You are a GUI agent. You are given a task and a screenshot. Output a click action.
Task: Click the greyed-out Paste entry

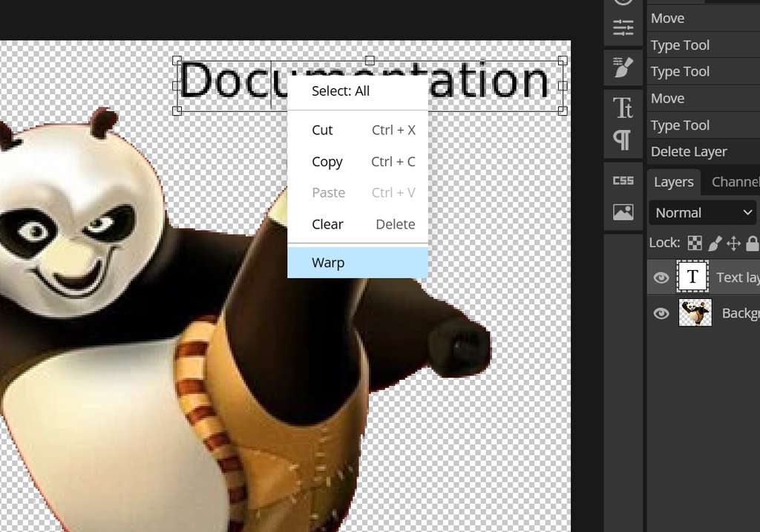tap(358, 193)
